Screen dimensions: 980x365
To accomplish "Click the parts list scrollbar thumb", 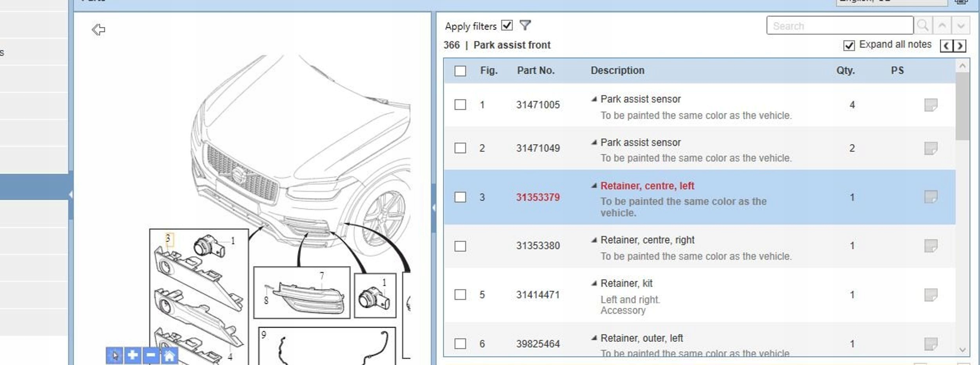I will coord(962,106).
